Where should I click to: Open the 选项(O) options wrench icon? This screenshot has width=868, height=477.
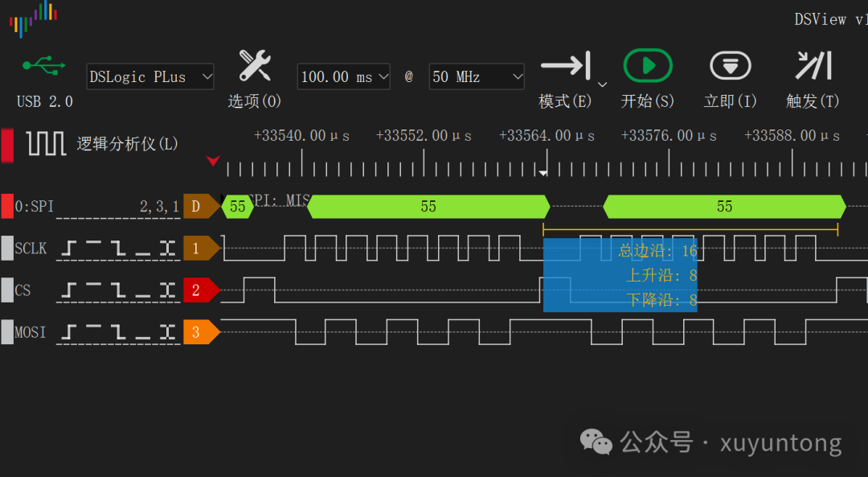(255, 65)
